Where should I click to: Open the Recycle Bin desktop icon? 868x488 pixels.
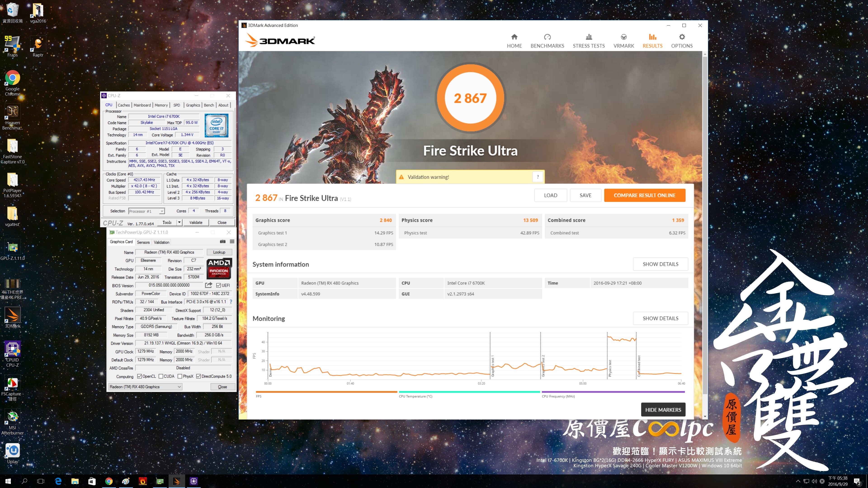(x=12, y=12)
